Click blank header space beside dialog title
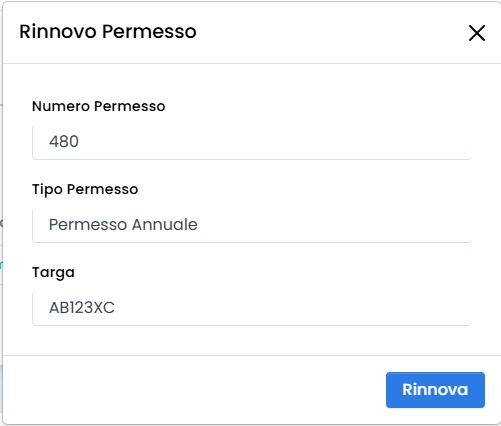 click(x=330, y=32)
